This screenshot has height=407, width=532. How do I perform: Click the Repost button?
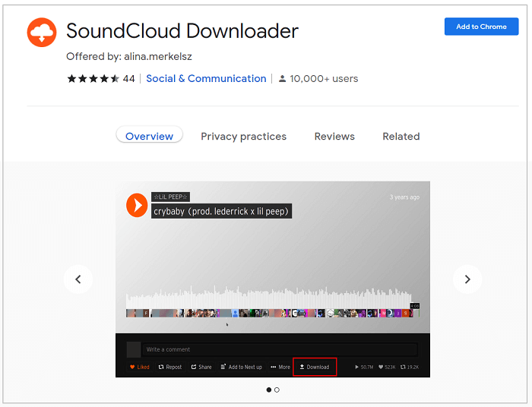point(170,367)
